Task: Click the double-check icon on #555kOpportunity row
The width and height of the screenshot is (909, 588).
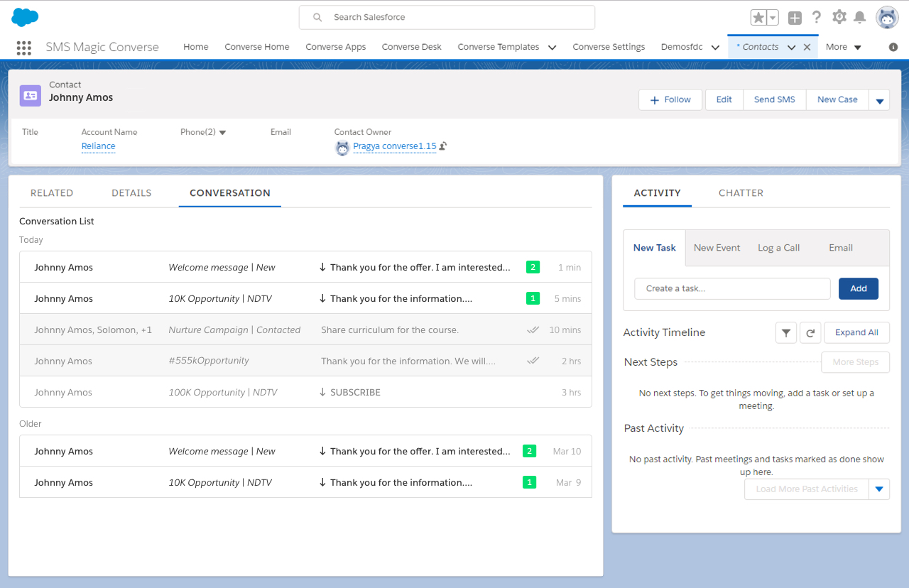Action: pyautogui.click(x=533, y=361)
